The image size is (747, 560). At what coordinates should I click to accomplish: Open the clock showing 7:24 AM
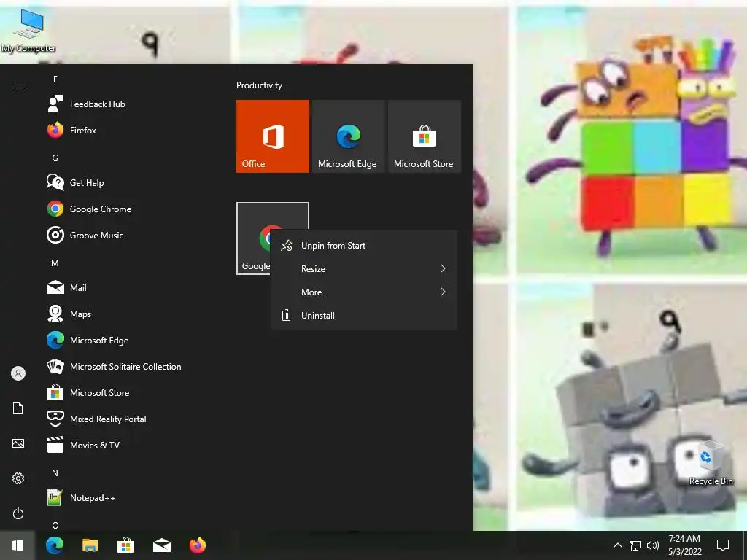click(x=684, y=545)
